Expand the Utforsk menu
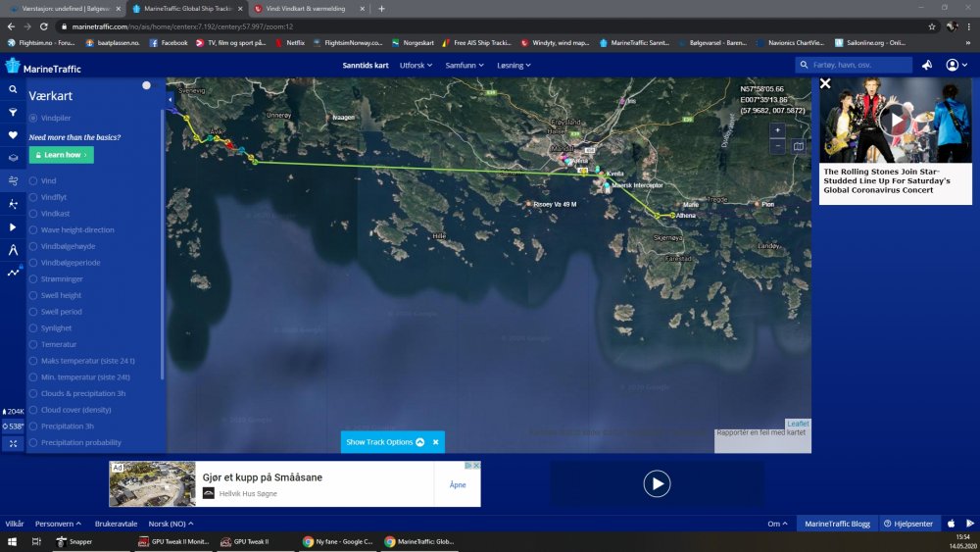The width and height of the screenshot is (980, 552). 416,65
